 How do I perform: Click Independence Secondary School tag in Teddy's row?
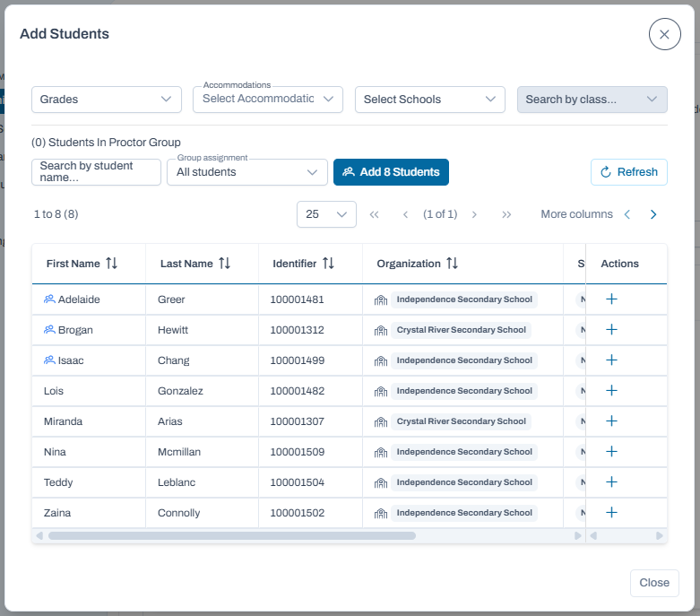click(x=464, y=482)
